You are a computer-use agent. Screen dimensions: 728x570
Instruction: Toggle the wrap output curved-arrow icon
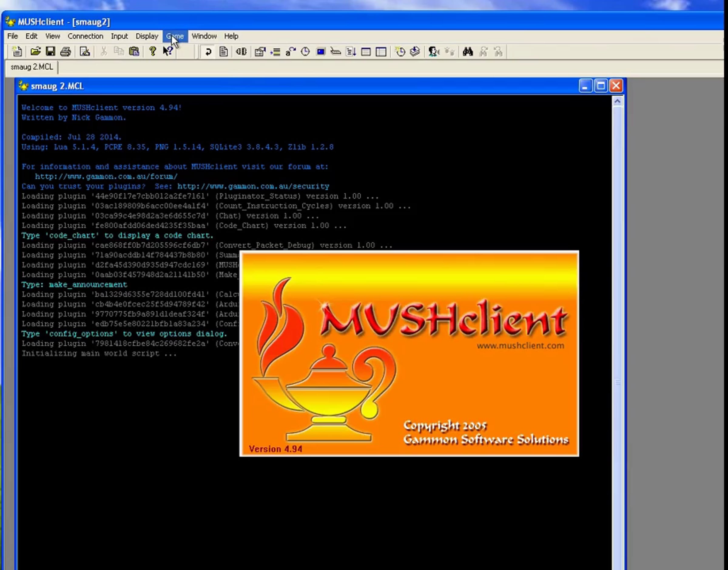[x=208, y=52]
